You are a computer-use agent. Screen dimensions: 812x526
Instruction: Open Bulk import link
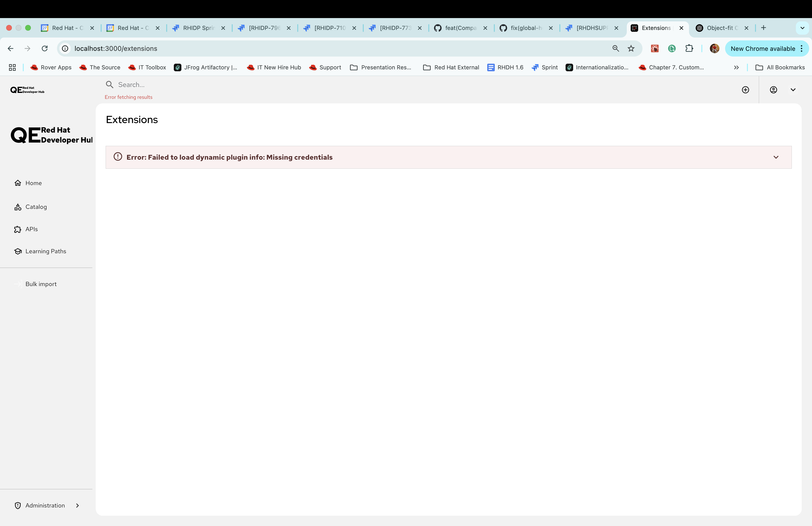[x=41, y=284]
